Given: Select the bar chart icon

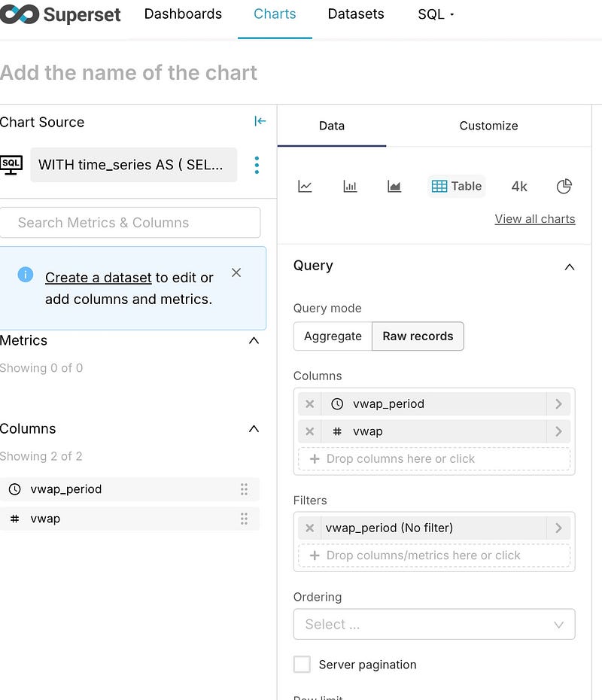Looking at the screenshot, I should [350, 187].
